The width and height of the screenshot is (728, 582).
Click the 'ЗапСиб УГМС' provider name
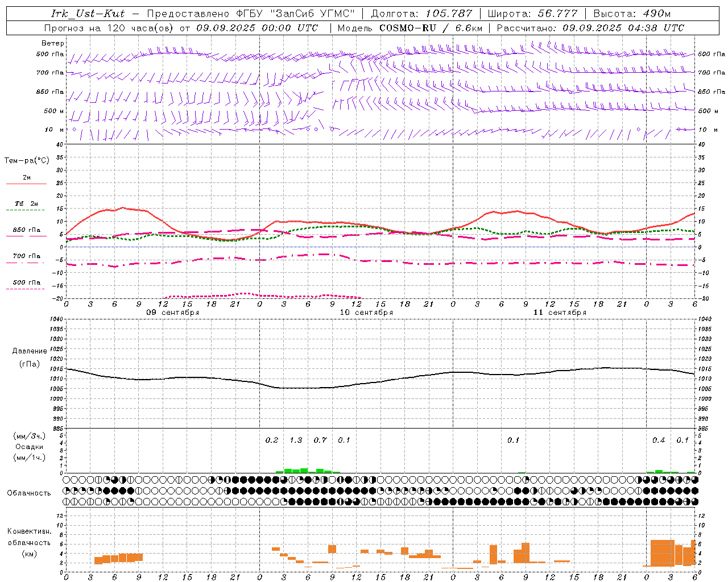click(x=314, y=14)
